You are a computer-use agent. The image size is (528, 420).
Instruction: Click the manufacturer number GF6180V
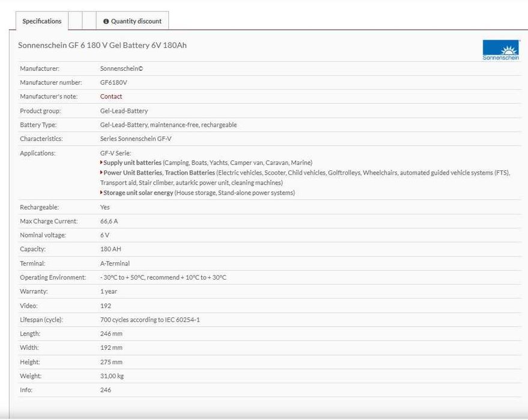coord(114,83)
